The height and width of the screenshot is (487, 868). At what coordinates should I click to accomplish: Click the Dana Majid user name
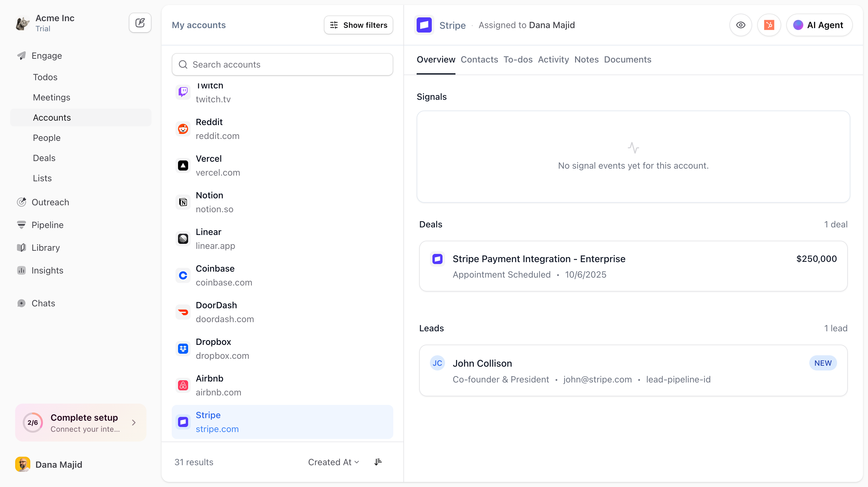coord(59,464)
